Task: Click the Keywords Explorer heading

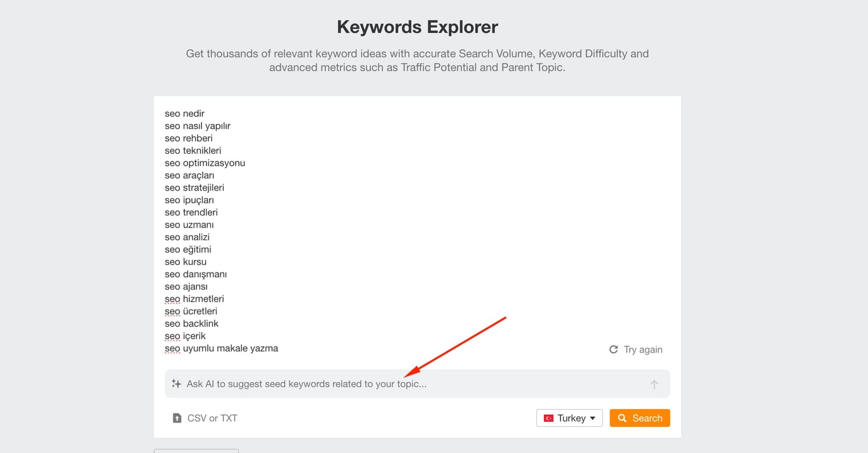Action: pyautogui.click(x=417, y=27)
